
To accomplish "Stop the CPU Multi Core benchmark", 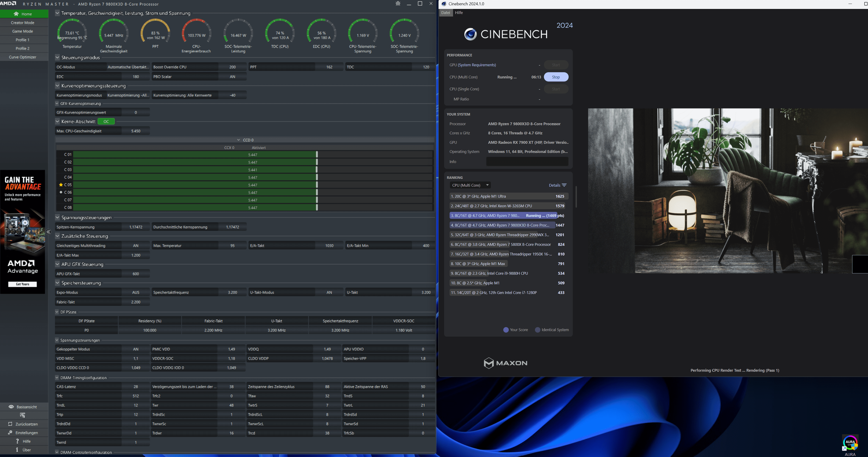I will (556, 77).
